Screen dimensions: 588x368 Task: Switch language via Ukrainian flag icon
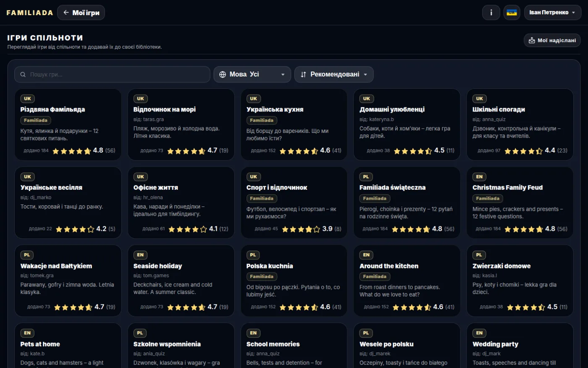pyautogui.click(x=512, y=13)
